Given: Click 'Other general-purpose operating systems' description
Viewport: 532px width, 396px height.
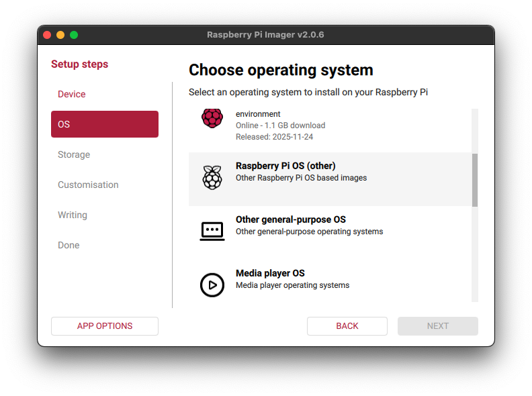Looking at the screenshot, I should (310, 232).
